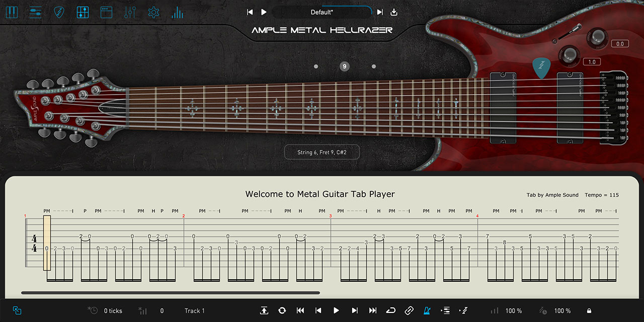Click the highlighted yellow playhead cursor in the tab
The image size is (644, 322).
click(47, 243)
